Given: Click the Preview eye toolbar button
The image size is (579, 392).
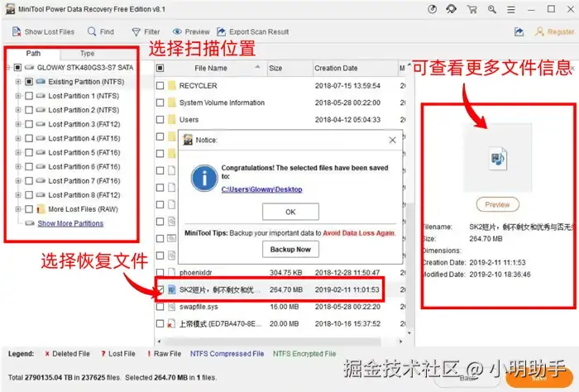Looking at the screenshot, I should point(191,31).
